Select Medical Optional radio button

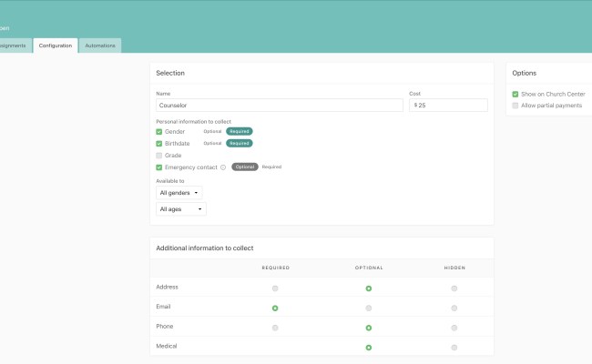pos(369,348)
